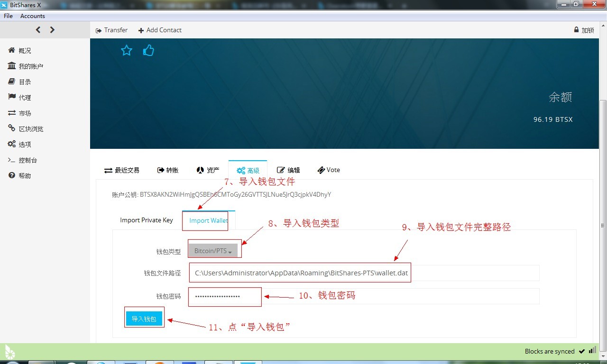This screenshot has width=607, height=364.
Task: Open 帮助 help in sidebar
Action: point(19,176)
